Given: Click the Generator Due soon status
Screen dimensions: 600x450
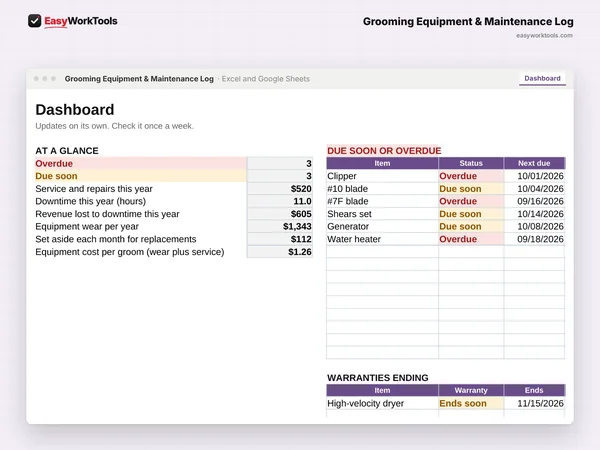Looking at the screenshot, I should (471, 227).
